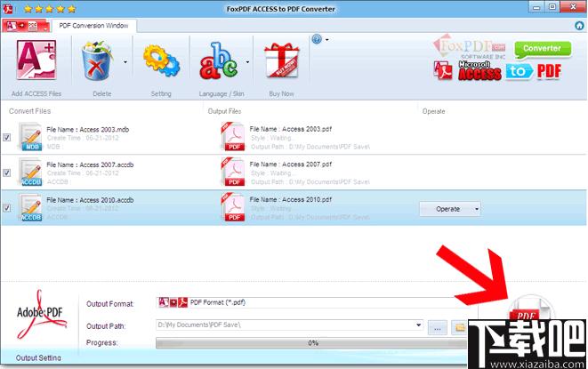Select the PDF Conversion Window tab
This screenshot has height=369, width=588.
[93, 26]
